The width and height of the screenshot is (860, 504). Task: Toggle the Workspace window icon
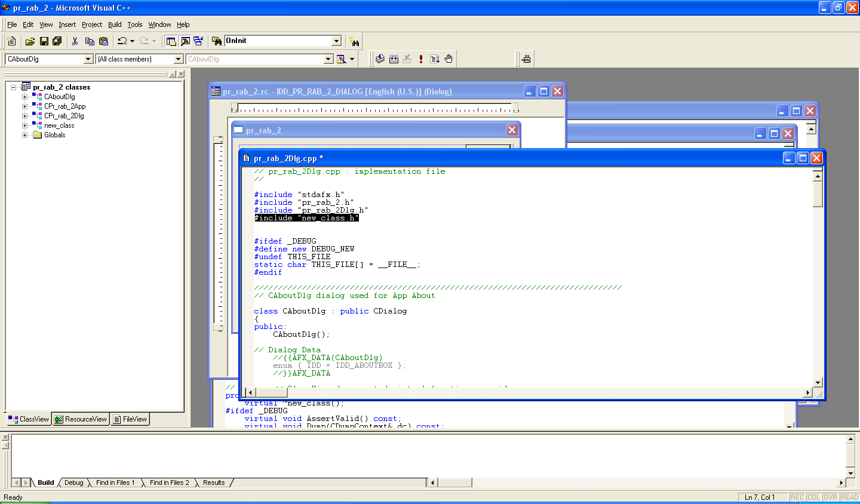click(x=171, y=41)
